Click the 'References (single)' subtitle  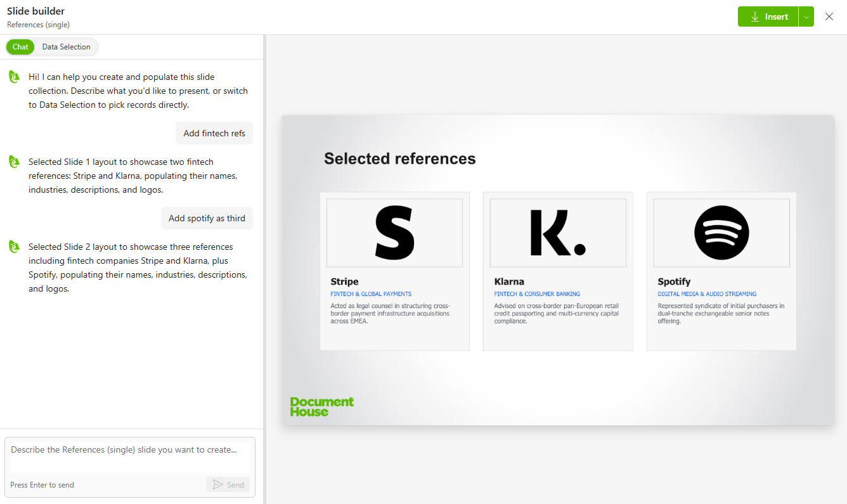click(x=38, y=25)
